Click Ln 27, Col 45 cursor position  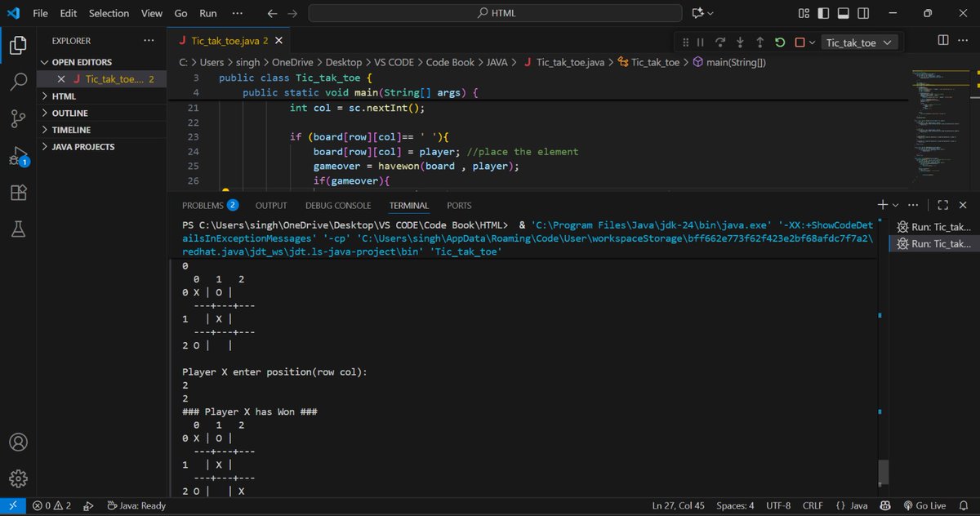point(679,506)
